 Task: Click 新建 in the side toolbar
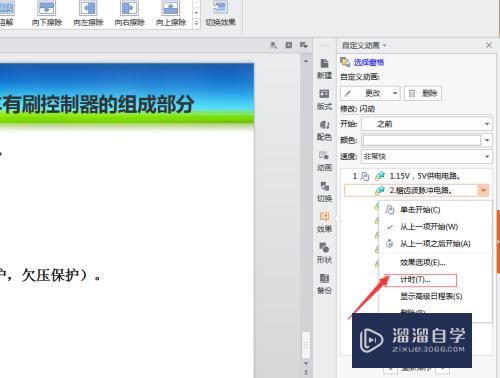pyautogui.click(x=324, y=69)
